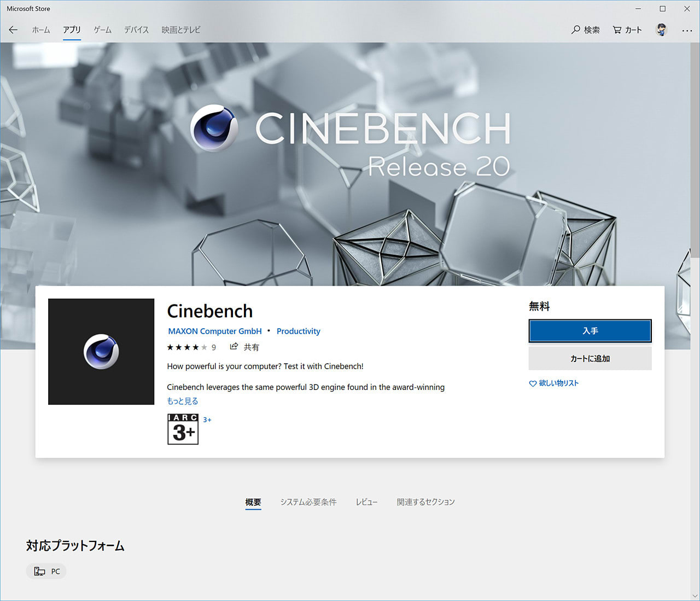Expand description with もっと見る
This screenshot has height=601, width=700.
tap(183, 401)
